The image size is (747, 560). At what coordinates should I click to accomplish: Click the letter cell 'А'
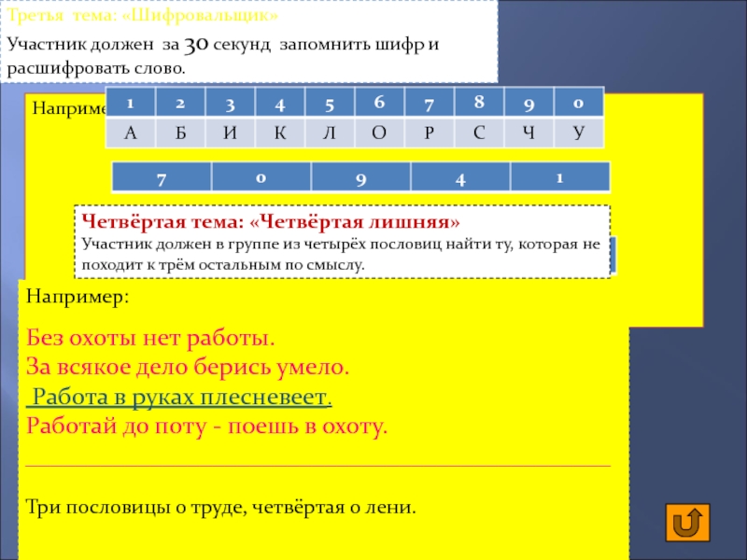coord(131,133)
